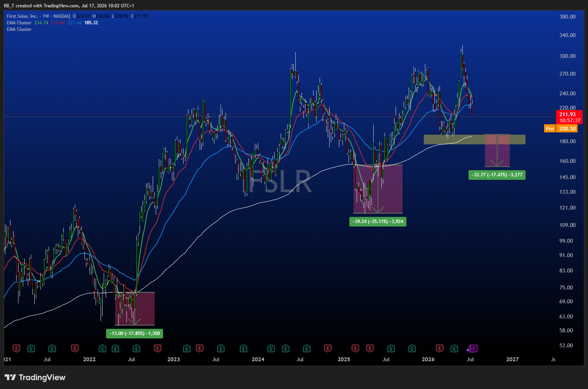588x389 pixels.
Task: Click the 208.50 pre-market price value
Action: tap(567, 129)
